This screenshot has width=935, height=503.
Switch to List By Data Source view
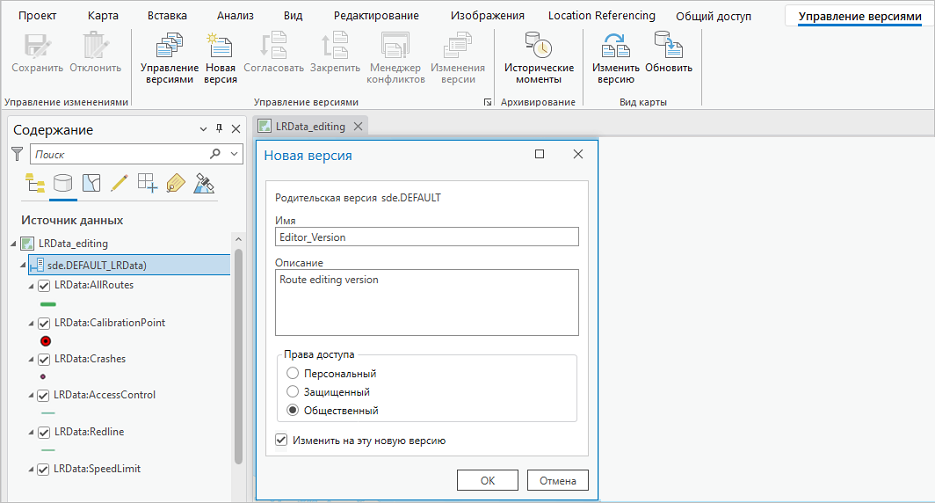click(x=62, y=183)
